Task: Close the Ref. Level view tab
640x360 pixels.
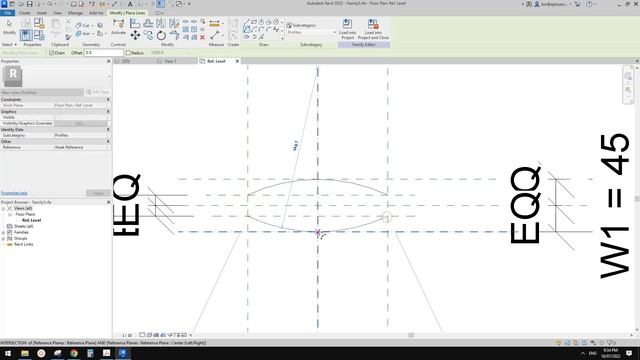Action: (x=237, y=61)
